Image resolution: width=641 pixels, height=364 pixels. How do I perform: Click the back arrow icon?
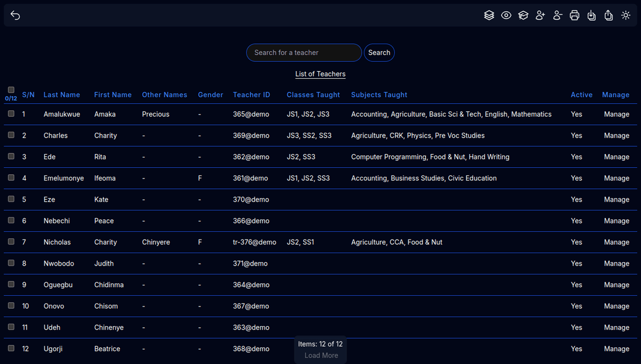click(15, 15)
